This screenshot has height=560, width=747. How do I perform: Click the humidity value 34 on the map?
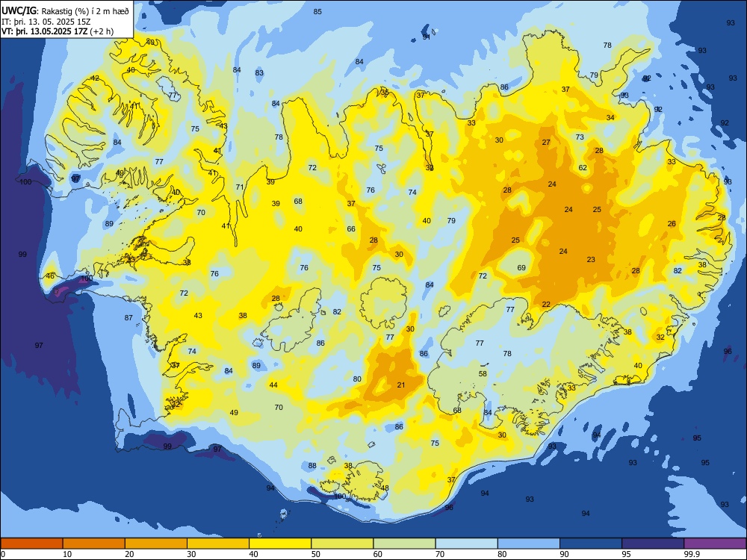(610, 118)
